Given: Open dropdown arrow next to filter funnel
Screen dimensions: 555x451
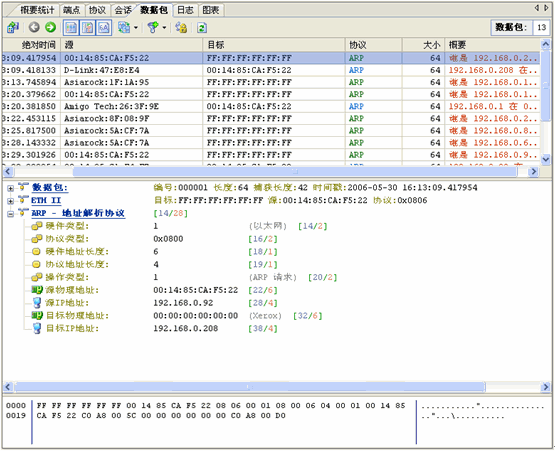Looking at the screenshot, I should pos(164,27).
